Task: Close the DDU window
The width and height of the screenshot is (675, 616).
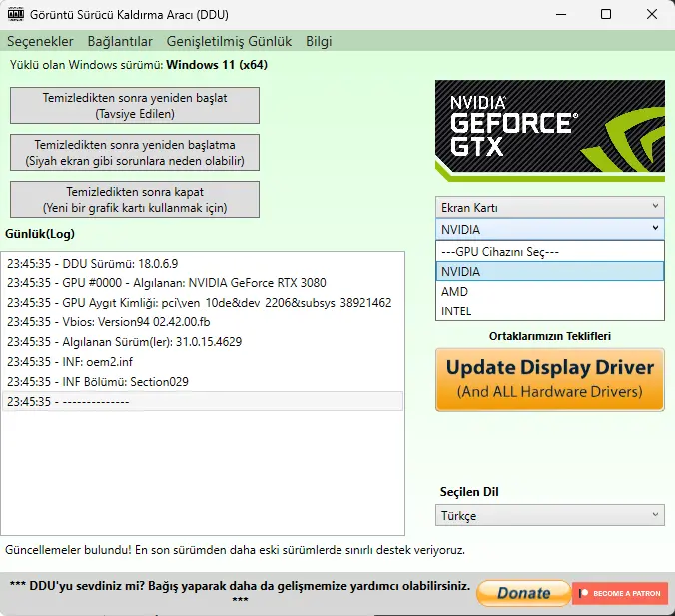Action: click(652, 14)
